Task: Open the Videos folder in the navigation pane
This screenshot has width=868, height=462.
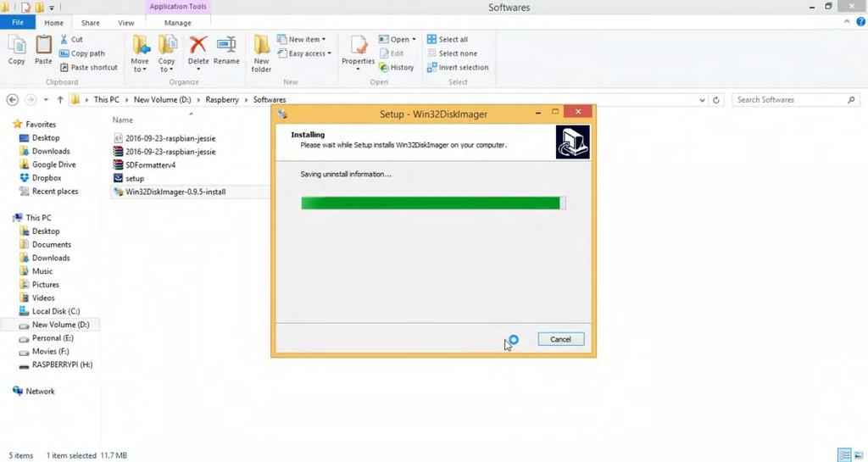Action: [37, 298]
